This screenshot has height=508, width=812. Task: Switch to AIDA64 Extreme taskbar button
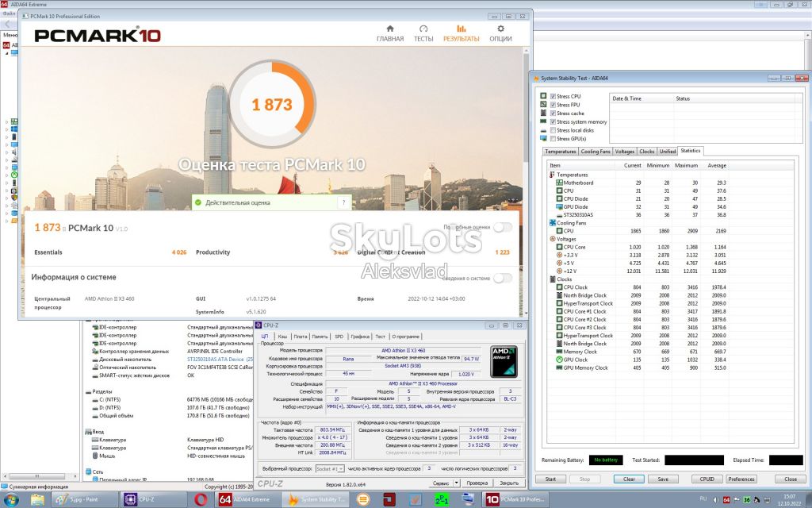tap(248, 500)
